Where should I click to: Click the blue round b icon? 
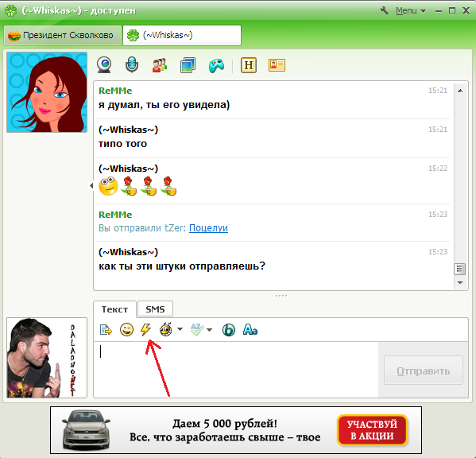pos(229,330)
